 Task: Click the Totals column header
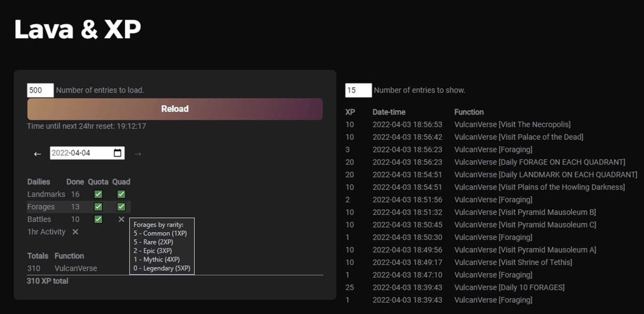[38, 256]
